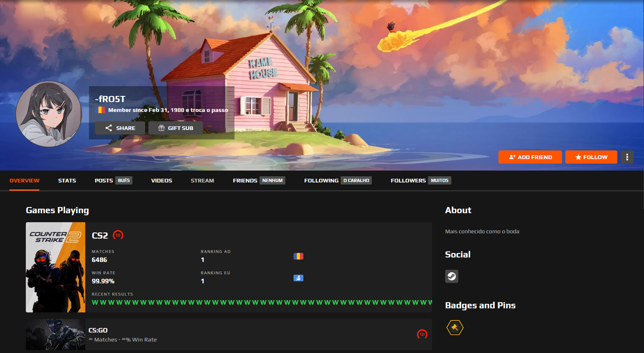Open the -fRO5T profile avatar

[x=49, y=114]
